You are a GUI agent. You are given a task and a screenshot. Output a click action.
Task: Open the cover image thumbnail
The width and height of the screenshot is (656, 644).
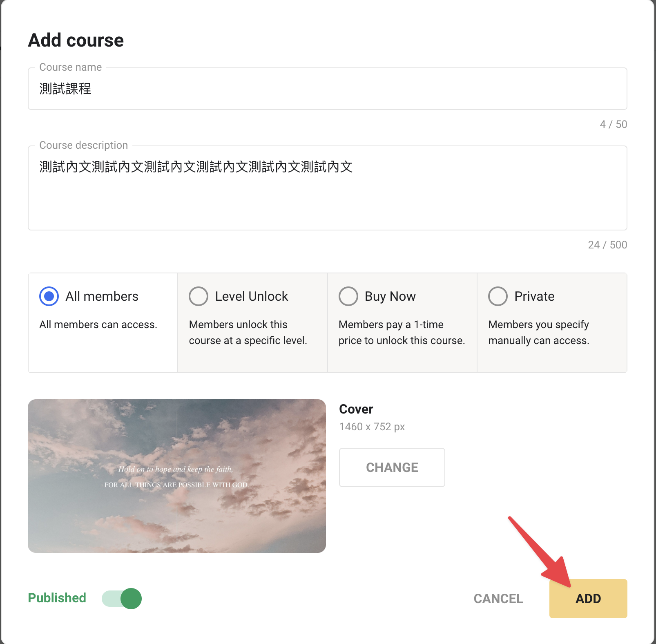click(177, 476)
